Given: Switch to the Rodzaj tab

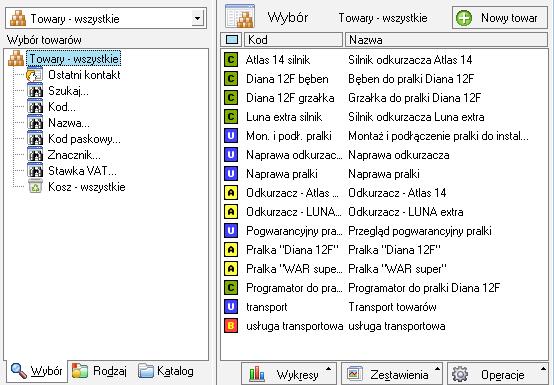Looking at the screenshot, I should pos(99,371).
